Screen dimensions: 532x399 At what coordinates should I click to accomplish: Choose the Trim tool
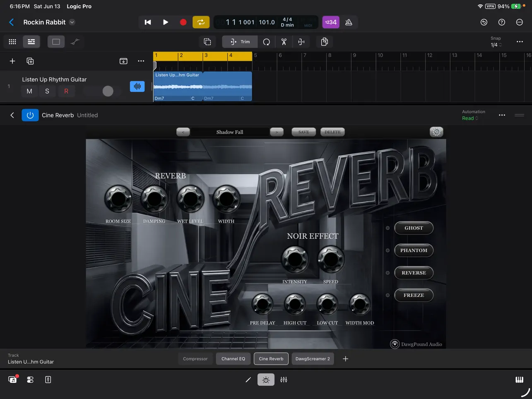click(240, 42)
